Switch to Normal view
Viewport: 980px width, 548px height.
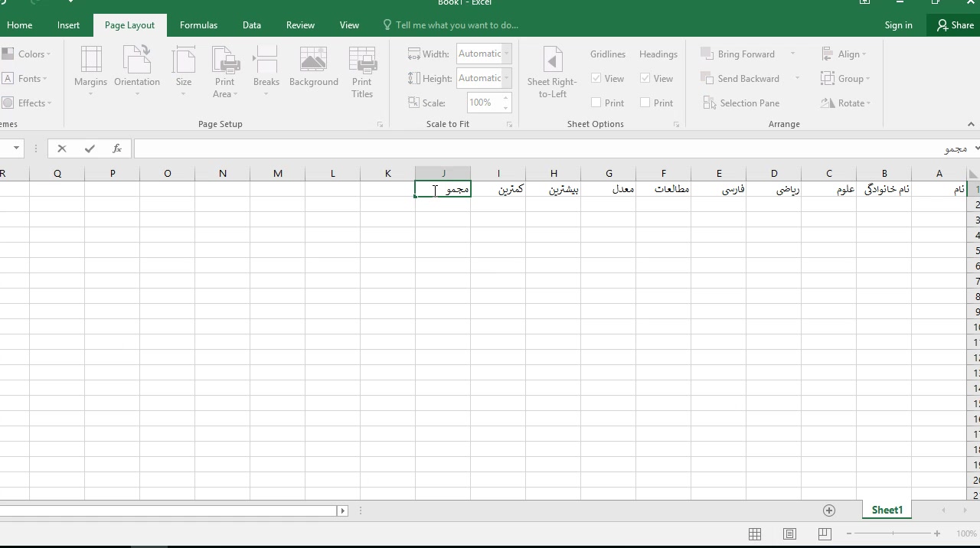tap(755, 533)
